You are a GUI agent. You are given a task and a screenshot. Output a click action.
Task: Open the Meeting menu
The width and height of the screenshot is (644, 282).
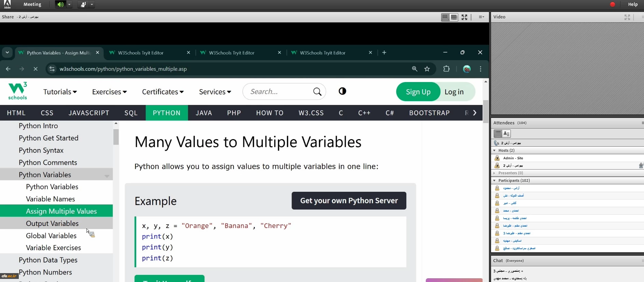[x=32, y=4]
